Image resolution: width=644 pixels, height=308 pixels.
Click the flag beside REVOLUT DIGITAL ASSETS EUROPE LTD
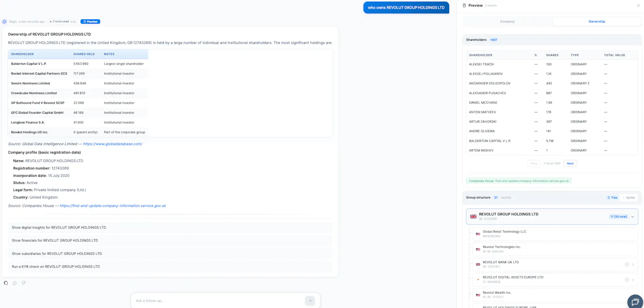[x=478, y=279]
